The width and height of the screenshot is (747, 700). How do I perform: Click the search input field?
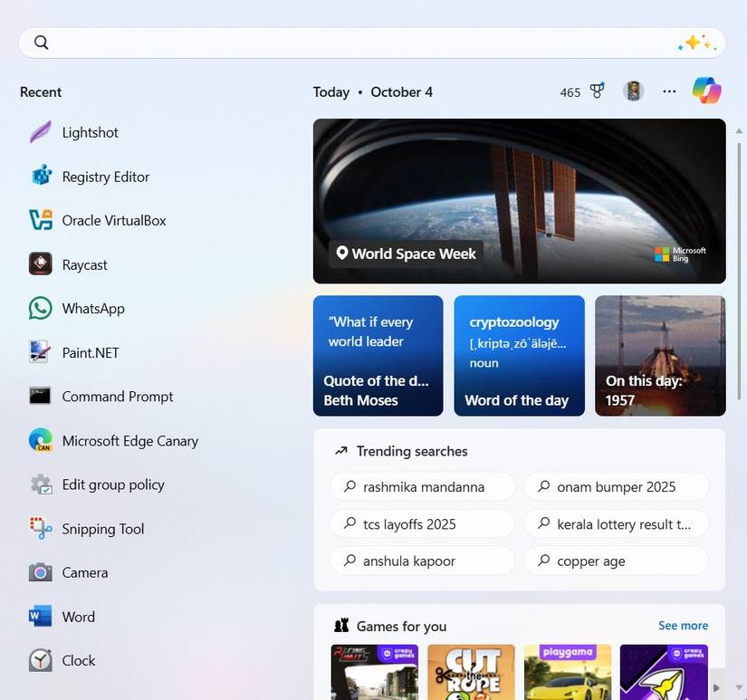tap(371, 42)
